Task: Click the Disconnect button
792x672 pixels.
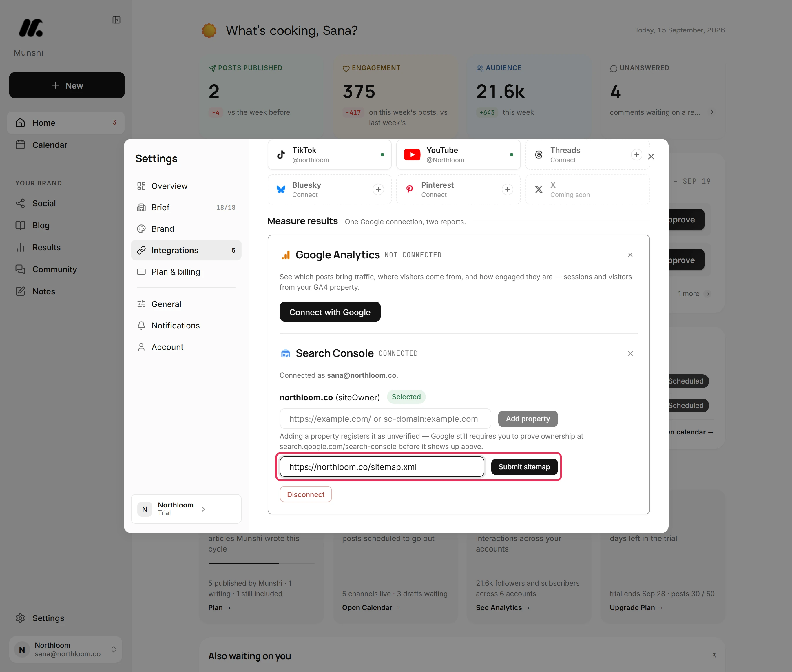Action: point(306,494)
